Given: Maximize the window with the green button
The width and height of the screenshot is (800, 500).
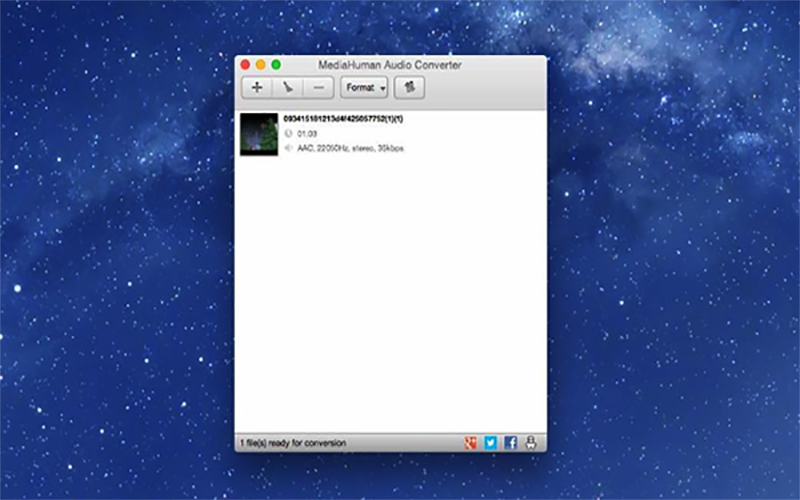Looking at the screenshot, I should [276, 65].
